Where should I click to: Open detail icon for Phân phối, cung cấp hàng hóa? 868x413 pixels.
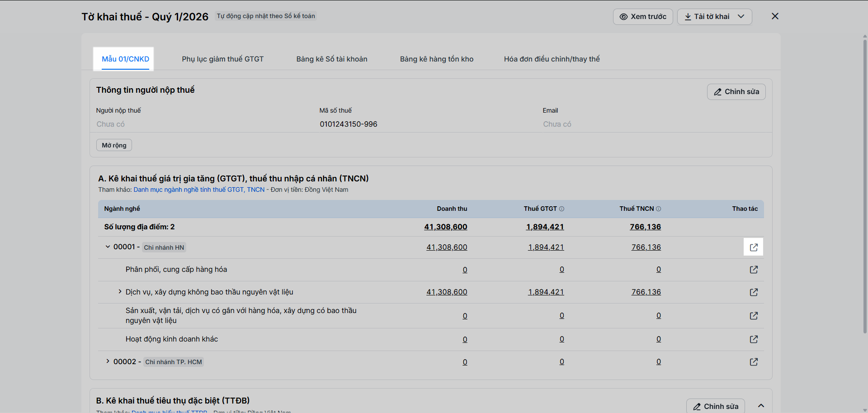point(754,270)
